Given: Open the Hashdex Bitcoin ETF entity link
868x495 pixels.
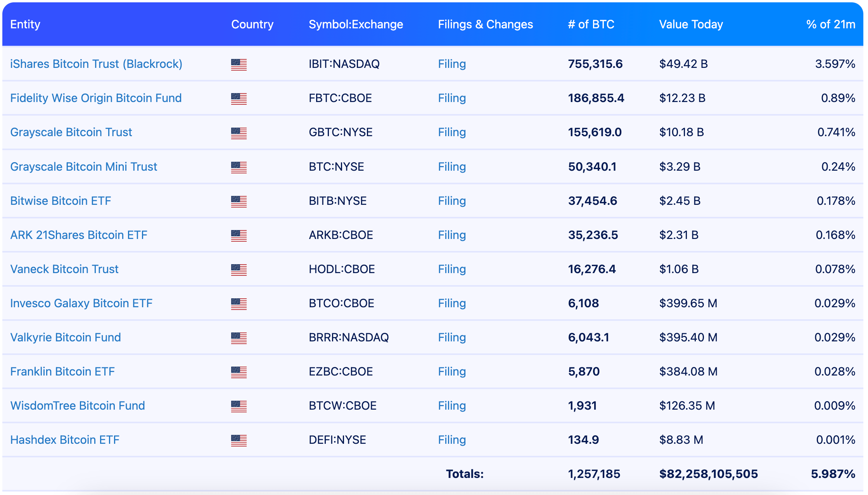Looking at the screenshot, I should (x=65, y=440).
